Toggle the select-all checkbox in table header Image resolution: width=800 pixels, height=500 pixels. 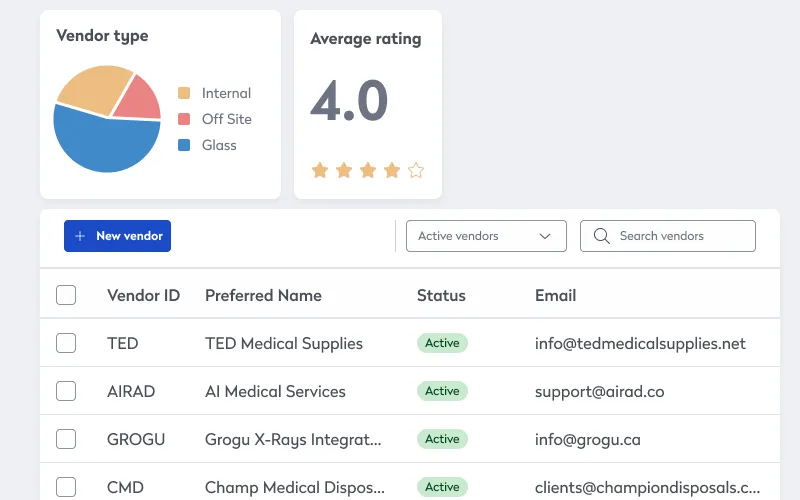pos(66,295)
